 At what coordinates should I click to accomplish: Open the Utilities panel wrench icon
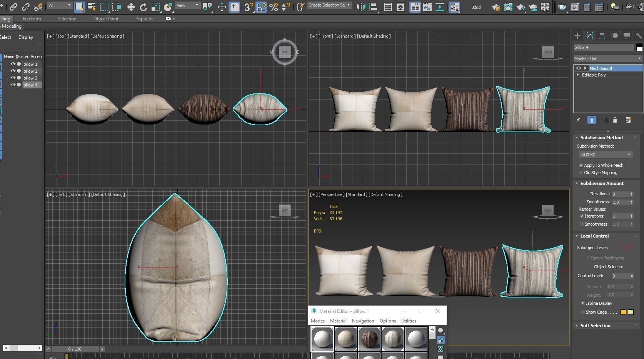click(639, 36)
